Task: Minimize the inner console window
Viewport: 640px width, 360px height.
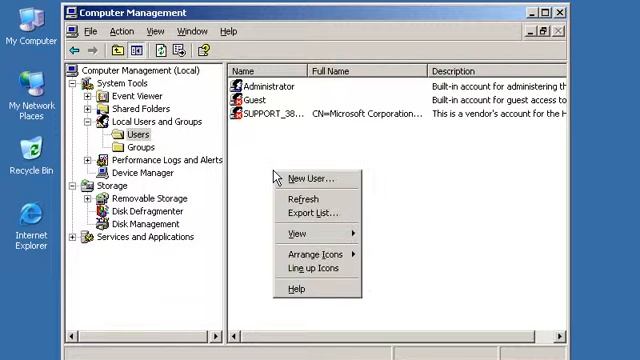Action: tap(530, 31)
